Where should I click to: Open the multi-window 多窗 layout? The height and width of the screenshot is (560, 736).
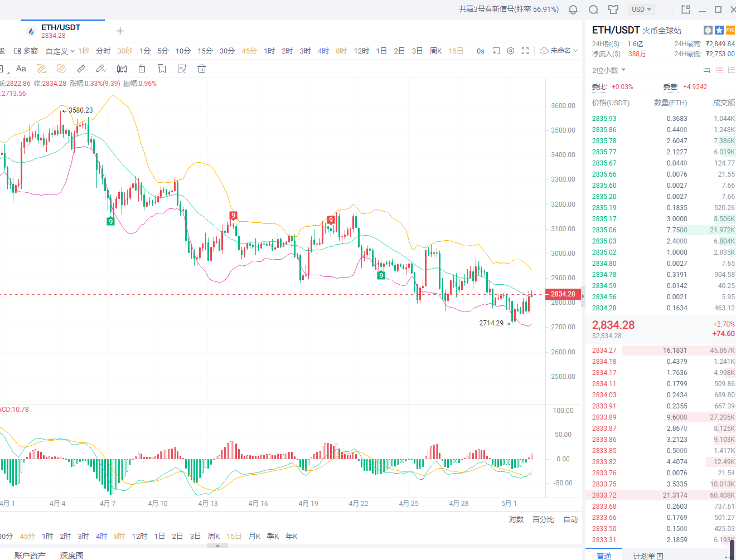click(x=26, y=51)
